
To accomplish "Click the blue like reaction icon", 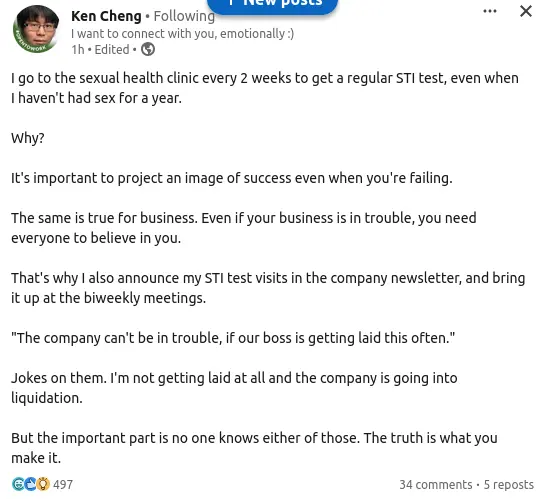I will coord(31,484).
